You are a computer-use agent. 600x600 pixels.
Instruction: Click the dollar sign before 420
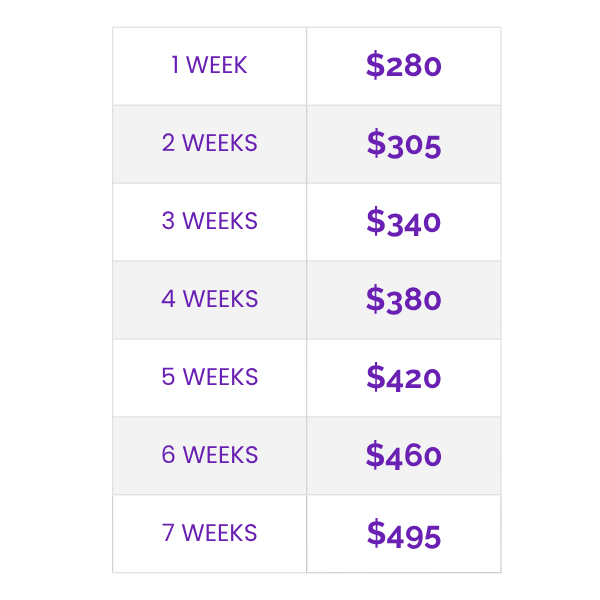[375, 378]
